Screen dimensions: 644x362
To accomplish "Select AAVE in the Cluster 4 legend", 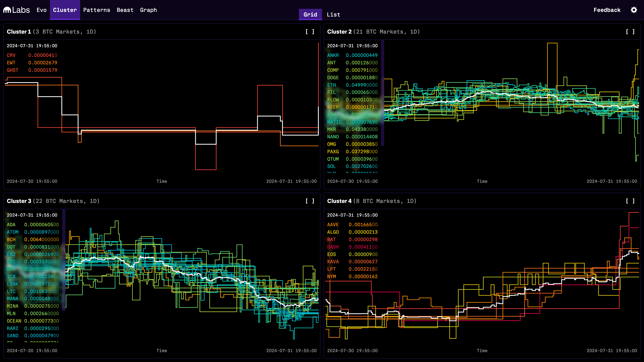I will click(x=333, y=225).
